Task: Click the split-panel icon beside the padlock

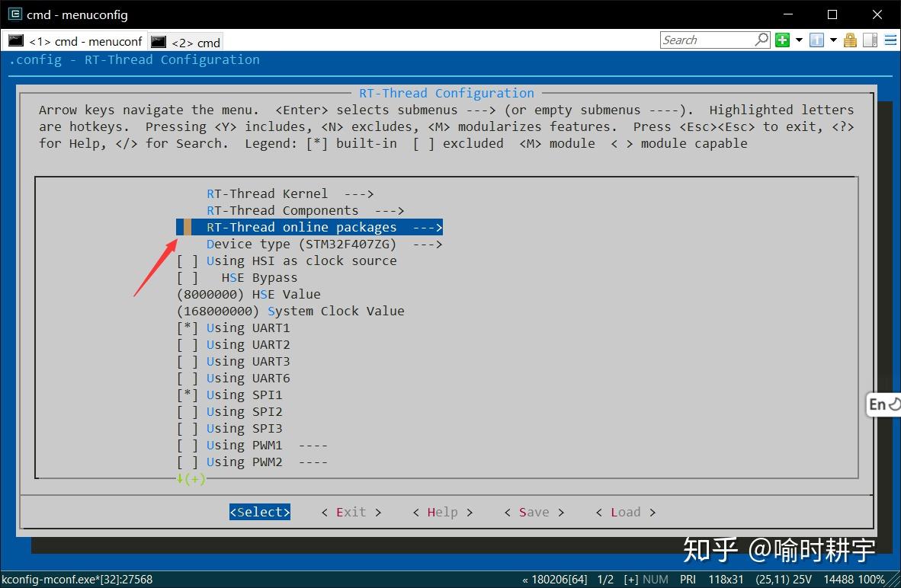Action: 870,40
